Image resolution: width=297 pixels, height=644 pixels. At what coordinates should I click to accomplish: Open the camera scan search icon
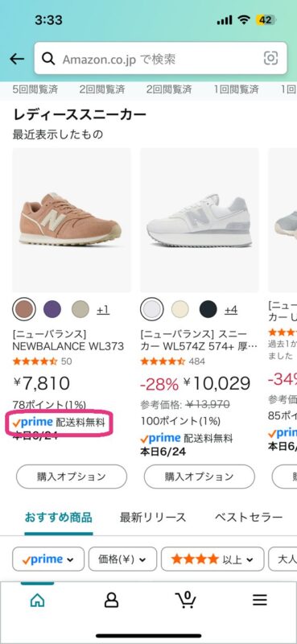tap(270, 59)
